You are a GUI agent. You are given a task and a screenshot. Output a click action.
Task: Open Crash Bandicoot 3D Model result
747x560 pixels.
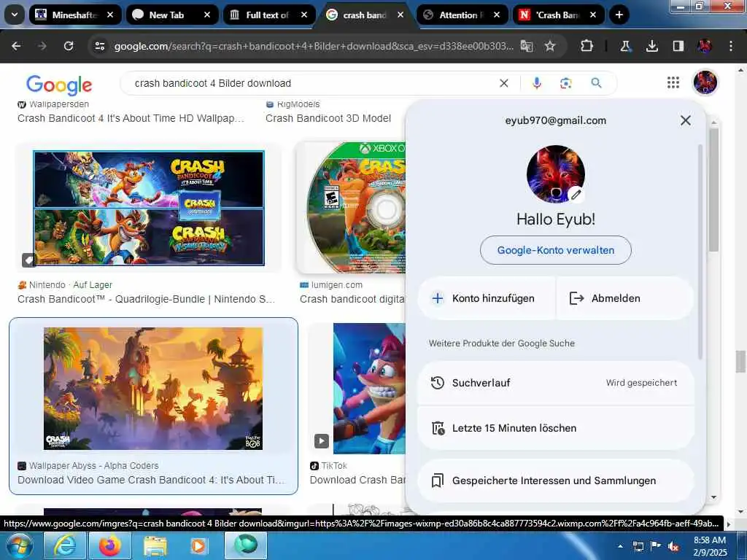click(x=328, y=118)
